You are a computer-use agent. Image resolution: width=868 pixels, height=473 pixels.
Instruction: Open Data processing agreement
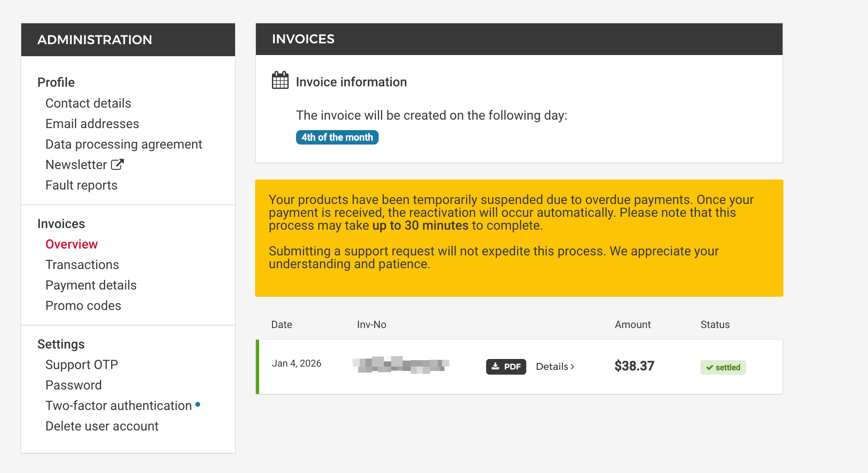tap(124, 144)
